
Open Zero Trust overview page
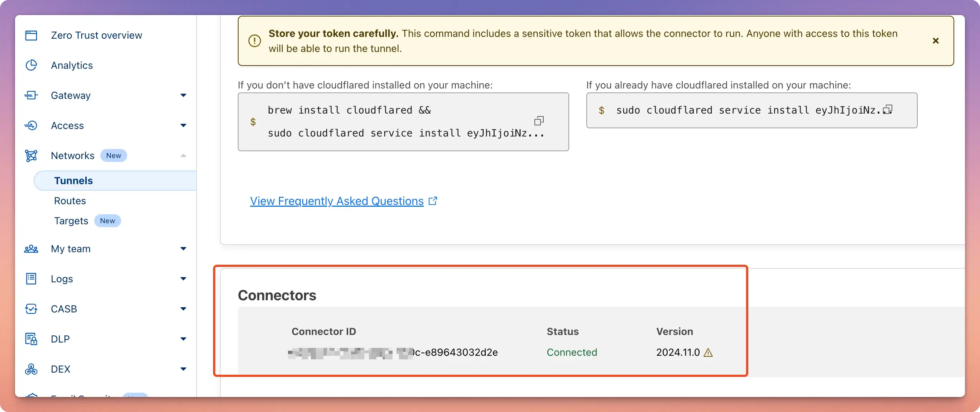click(x=96, y=35)
